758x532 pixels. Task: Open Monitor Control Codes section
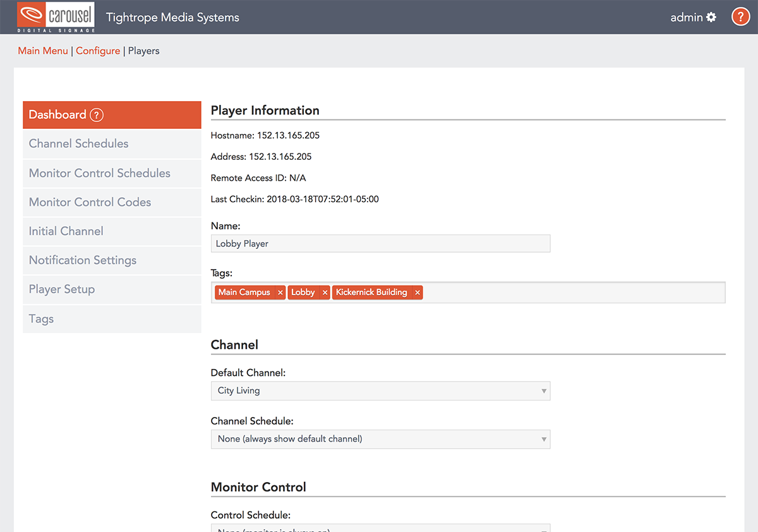click(90, 202)
